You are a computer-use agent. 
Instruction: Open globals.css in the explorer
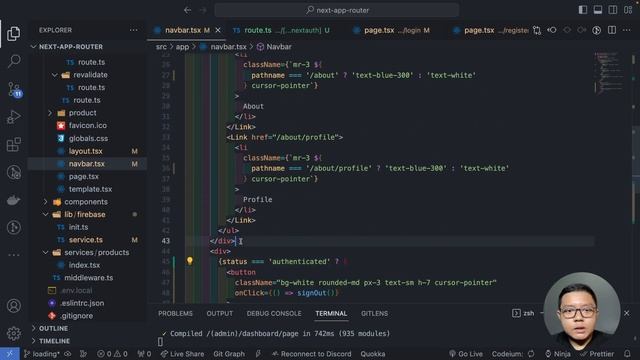point(88,139)
